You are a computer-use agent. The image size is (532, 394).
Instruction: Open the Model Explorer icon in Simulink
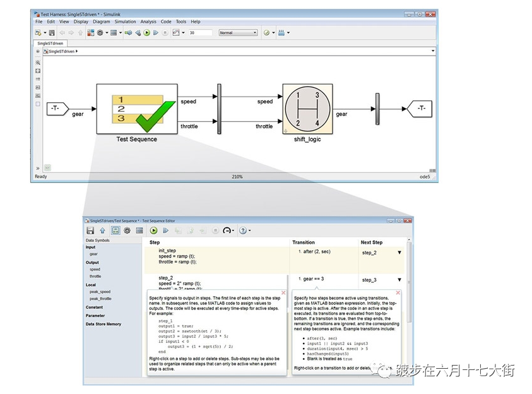pos(114,33)
